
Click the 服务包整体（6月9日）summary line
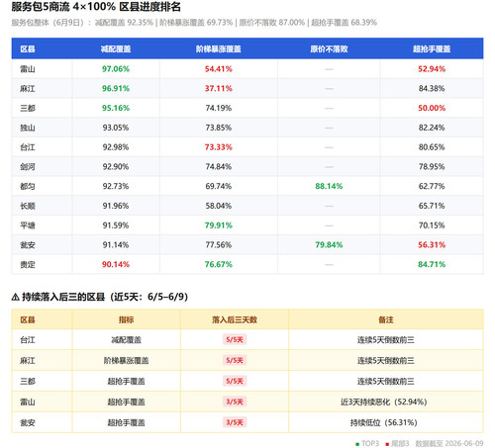194,23
